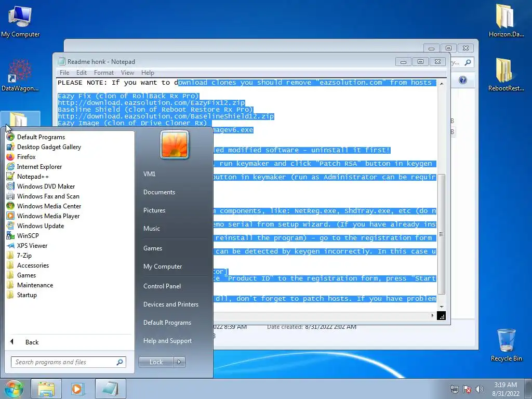The image size is (532, 399).
Task: Go Back to the main Start menu
Action: (x=32, y=342)
